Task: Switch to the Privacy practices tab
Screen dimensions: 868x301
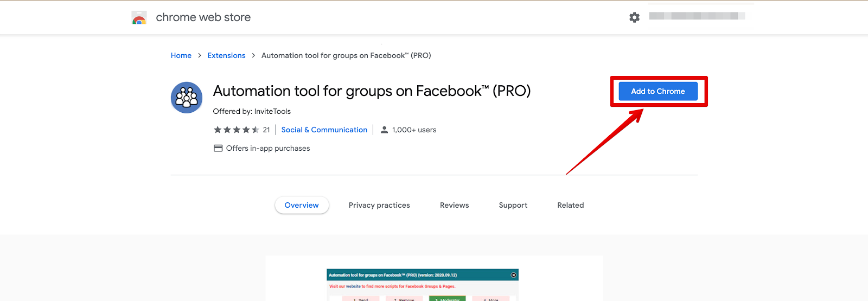Action: click(379, 205)
